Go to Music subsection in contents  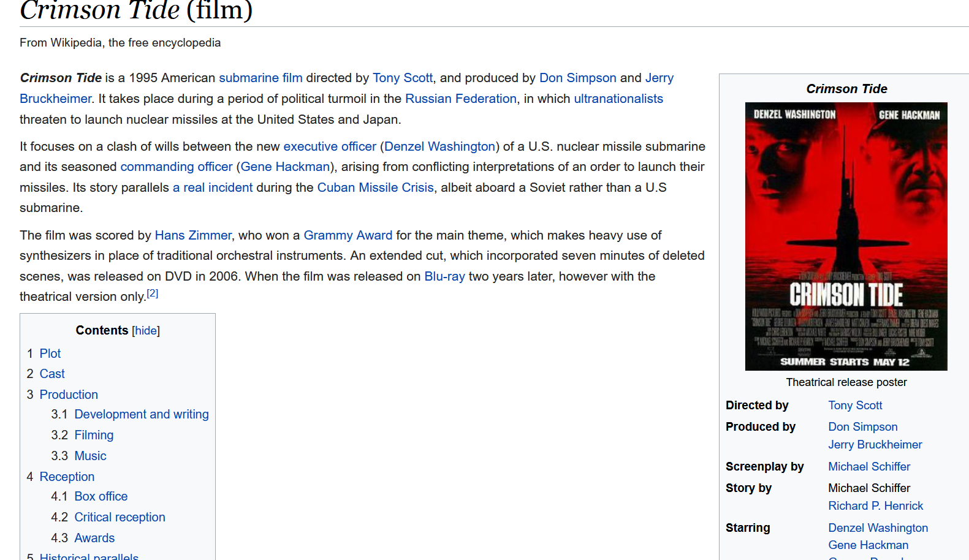coord(90,456)
